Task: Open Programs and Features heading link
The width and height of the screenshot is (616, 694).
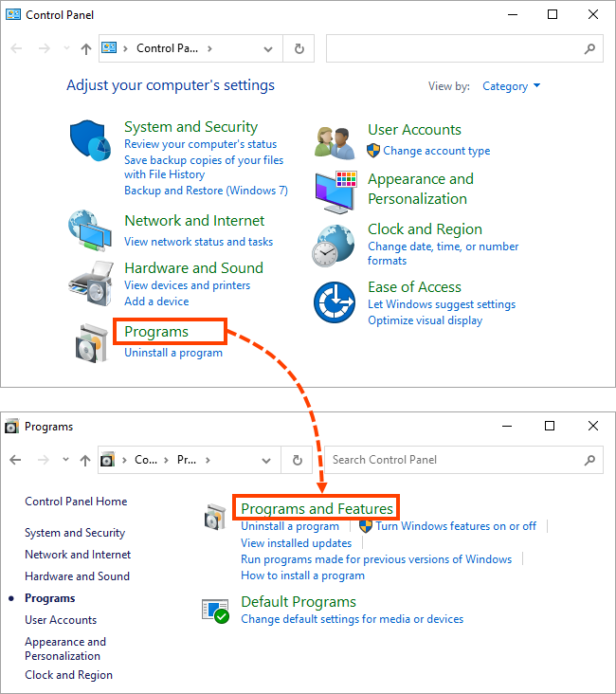Action: (x=317, y=509)
